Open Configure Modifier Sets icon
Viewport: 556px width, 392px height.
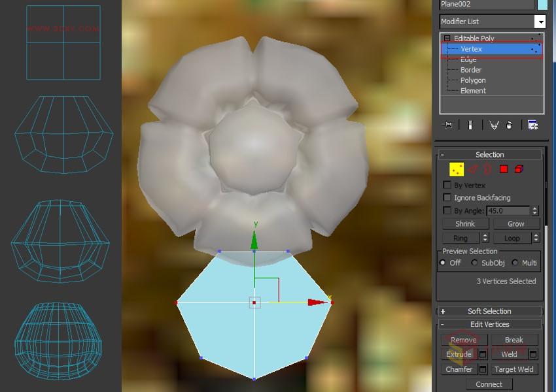534,125
